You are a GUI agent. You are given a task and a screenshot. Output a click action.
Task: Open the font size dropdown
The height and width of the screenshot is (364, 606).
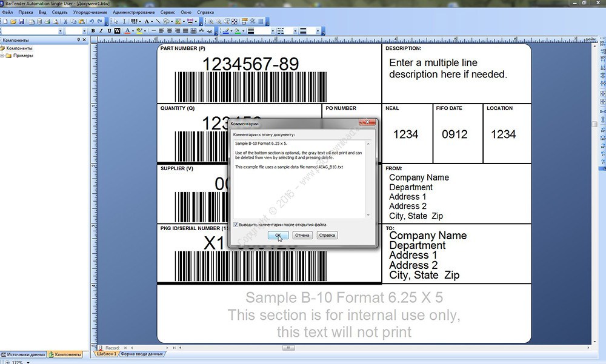coord(84,31)
